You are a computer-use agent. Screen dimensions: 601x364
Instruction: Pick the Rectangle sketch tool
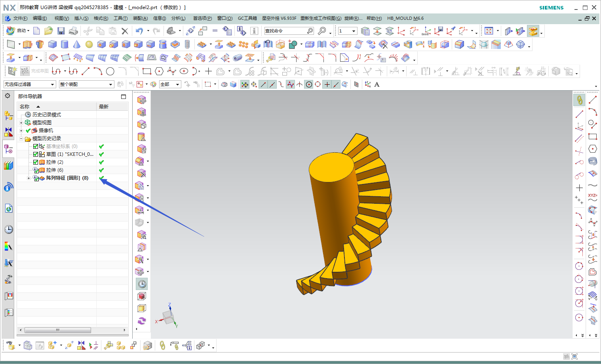click(x=147, y=71)
